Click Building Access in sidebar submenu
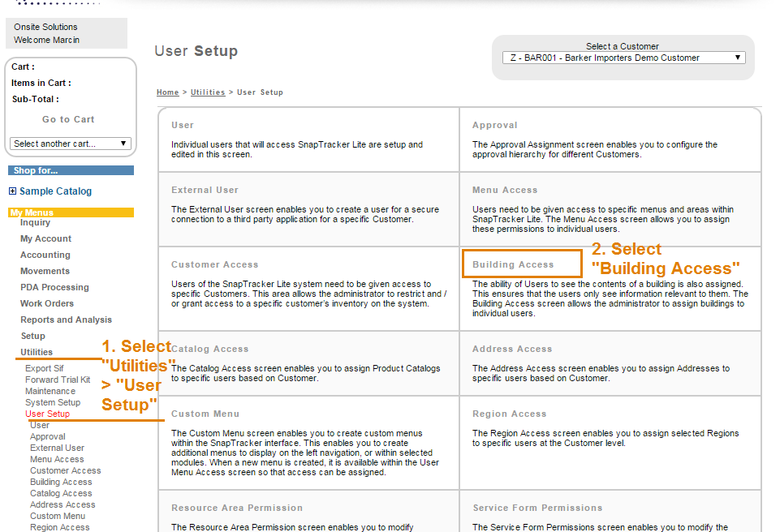780x532 pixels. 61,482
